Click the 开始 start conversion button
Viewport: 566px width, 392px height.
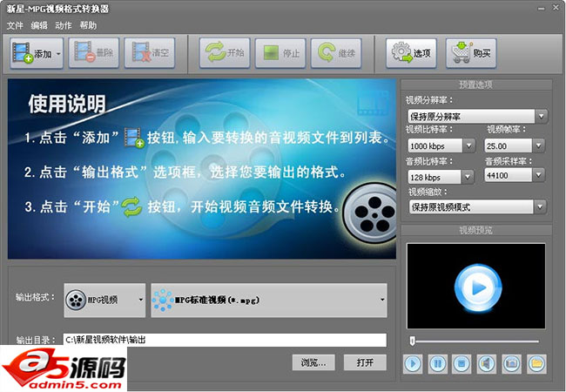pos(225,52)
